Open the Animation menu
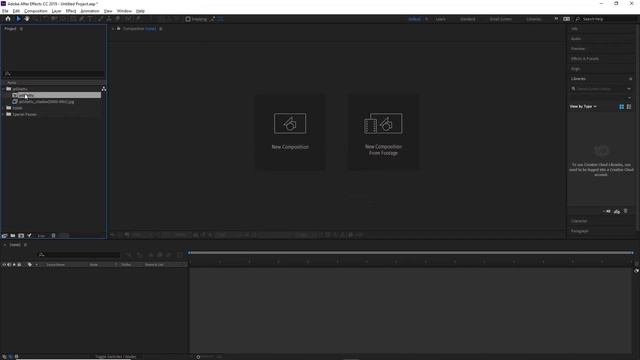This screenshot has height=360, width=640. point(90,11)
